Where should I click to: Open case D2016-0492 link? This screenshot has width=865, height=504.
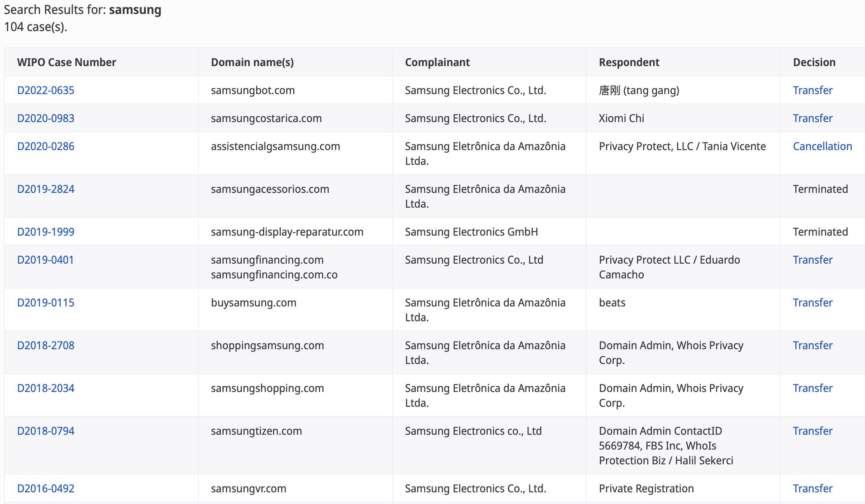tap(46, 488)
